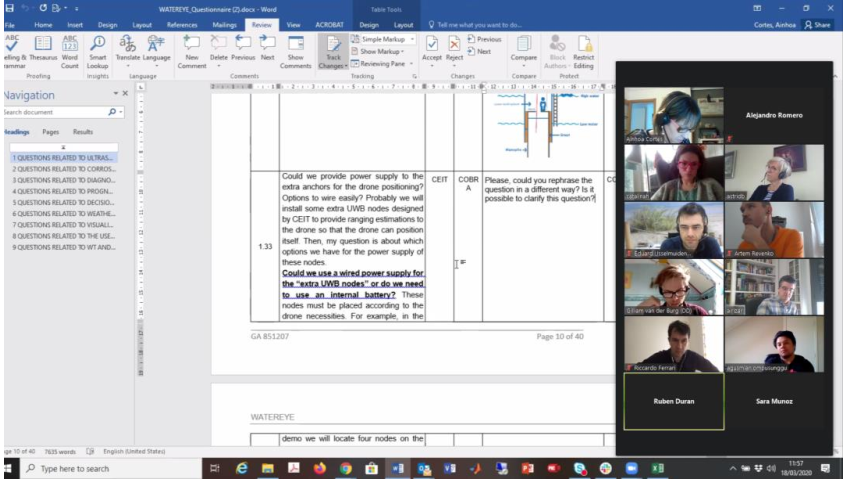Expand the Accept dropdown arrow
This screenshot has width=848, height=482.
(x=432, y=66)
